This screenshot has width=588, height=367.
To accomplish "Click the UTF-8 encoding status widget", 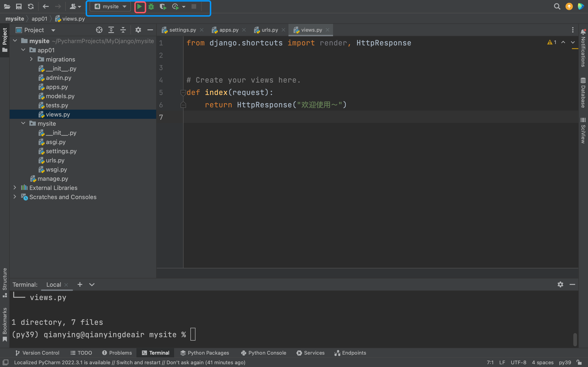I will [x=518, y=362].
